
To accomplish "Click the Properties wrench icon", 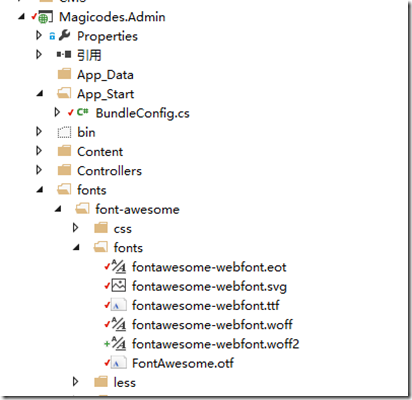I will tap(64, 35).
